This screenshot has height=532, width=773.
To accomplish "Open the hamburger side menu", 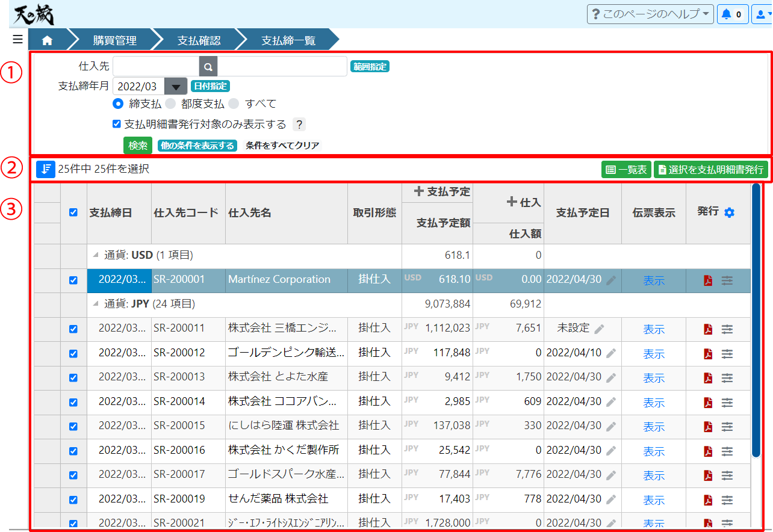I will tap(17, 40).
